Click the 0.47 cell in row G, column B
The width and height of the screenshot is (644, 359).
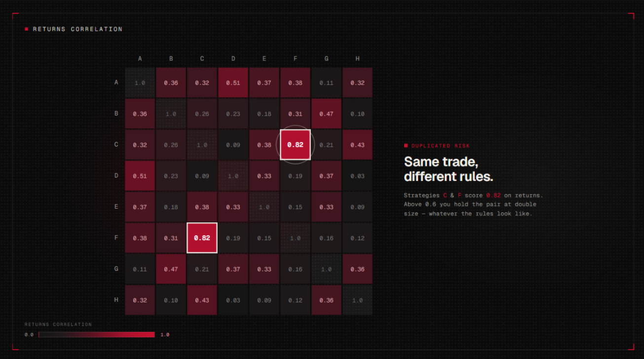(171, 269)
